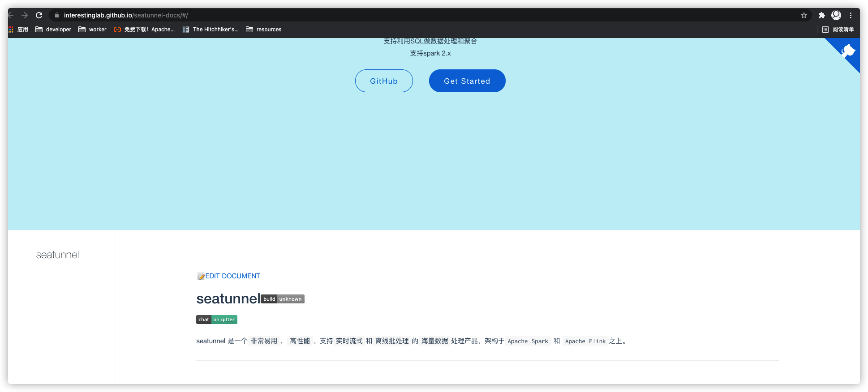The height and width of the screenshot is (392, 868).
Task: Click the browser back arrow
Action: point(11,15)
